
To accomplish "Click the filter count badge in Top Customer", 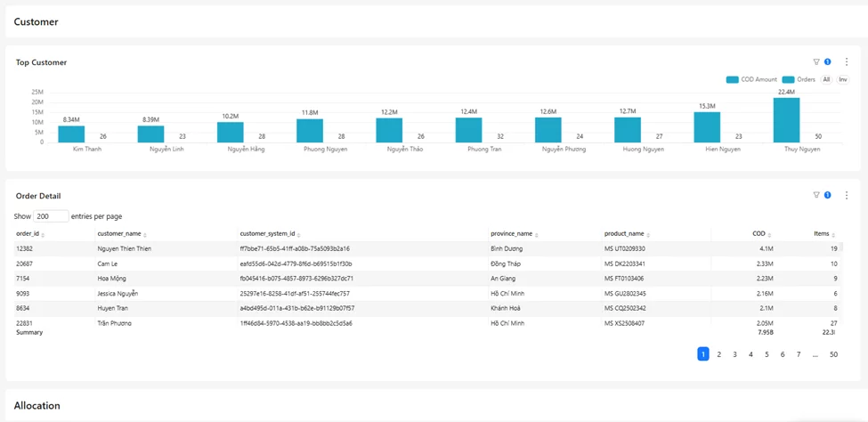I will pyautogui.click(x=828, y=62).
